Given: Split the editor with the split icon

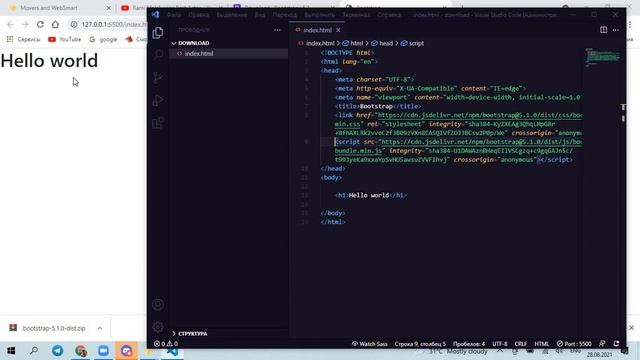Looking at the screenshot, I should pos(603,30).
